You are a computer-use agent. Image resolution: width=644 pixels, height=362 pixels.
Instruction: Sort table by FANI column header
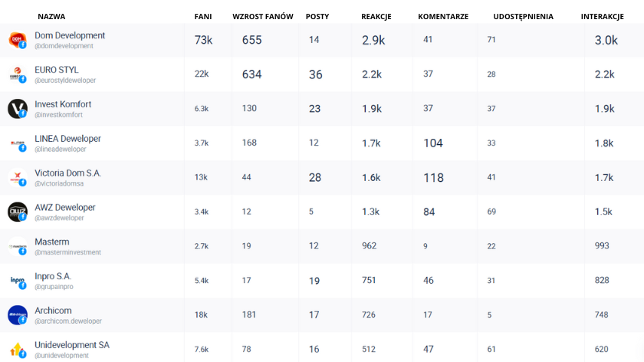pyautogui.click(x=203, y=16)
